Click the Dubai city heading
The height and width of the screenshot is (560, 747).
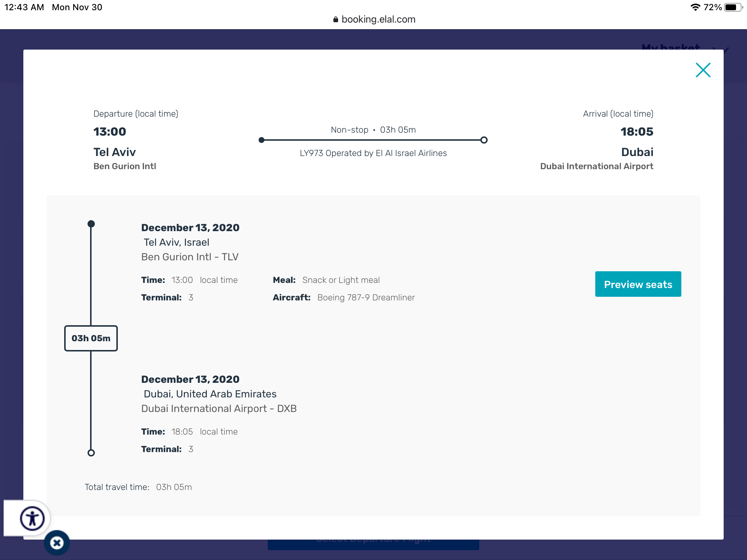[x=637, y=152]
